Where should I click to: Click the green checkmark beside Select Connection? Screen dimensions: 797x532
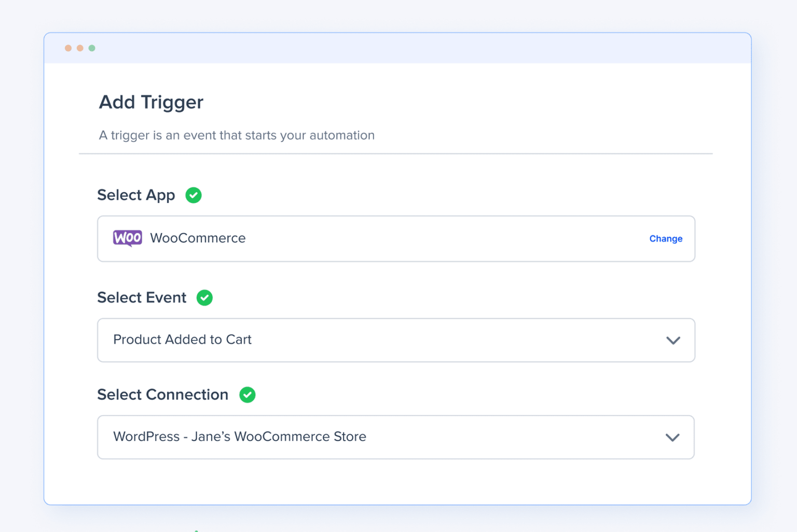[248, 394]
